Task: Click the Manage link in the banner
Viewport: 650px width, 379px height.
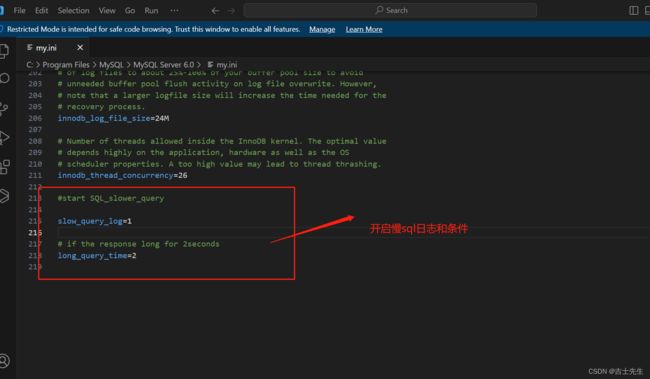Action: click(x=322, y=29)
